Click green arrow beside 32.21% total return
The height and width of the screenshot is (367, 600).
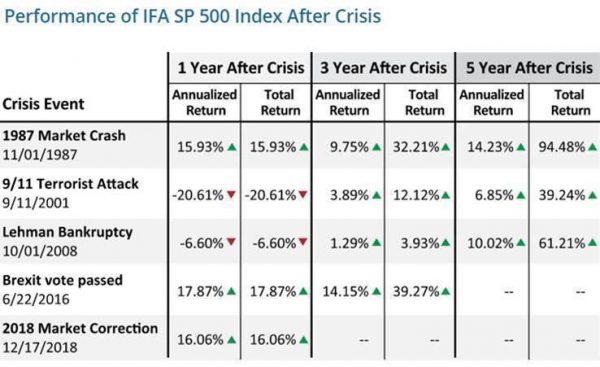(x=445, y=147)
